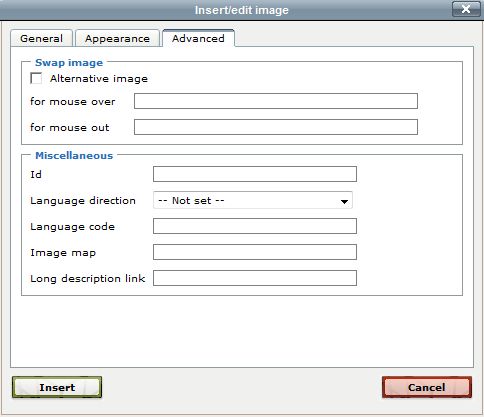
Task: Click the 'Miscellaneous' section heading
Action: tap(74, 155)
